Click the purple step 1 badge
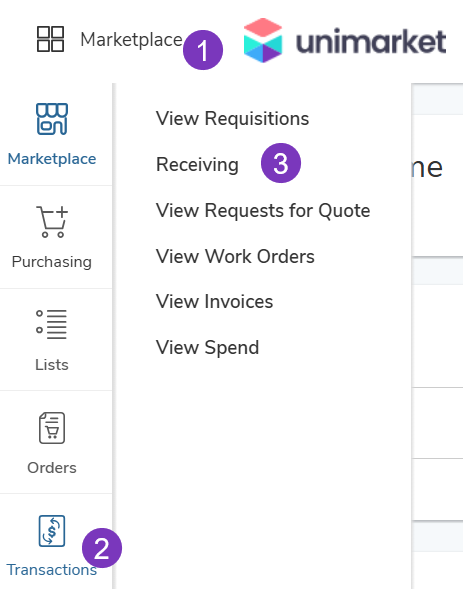 click(203, 50)
